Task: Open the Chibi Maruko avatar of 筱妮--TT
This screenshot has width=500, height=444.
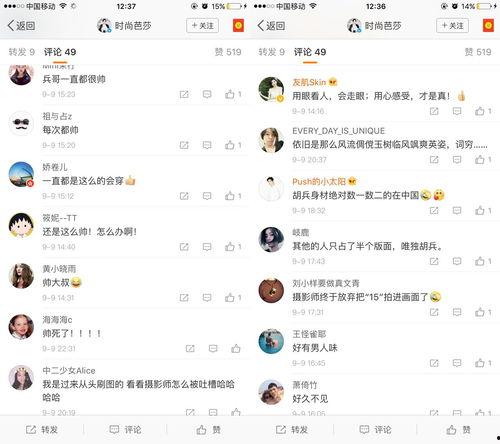Action: 21,225
